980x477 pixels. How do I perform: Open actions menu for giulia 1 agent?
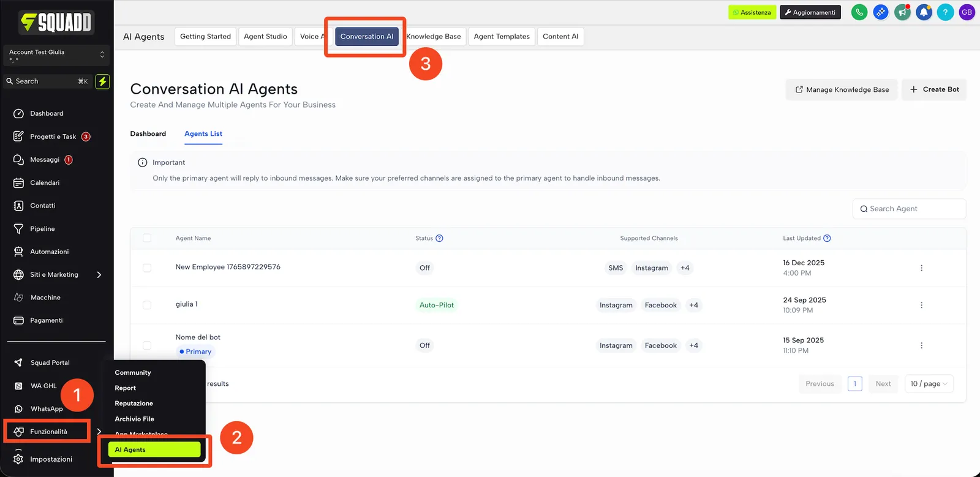(x=921, y=305)
